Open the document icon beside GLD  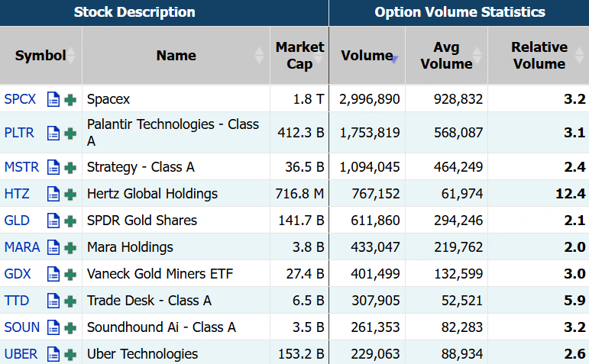pyautogui.click(x=53, y=221)
